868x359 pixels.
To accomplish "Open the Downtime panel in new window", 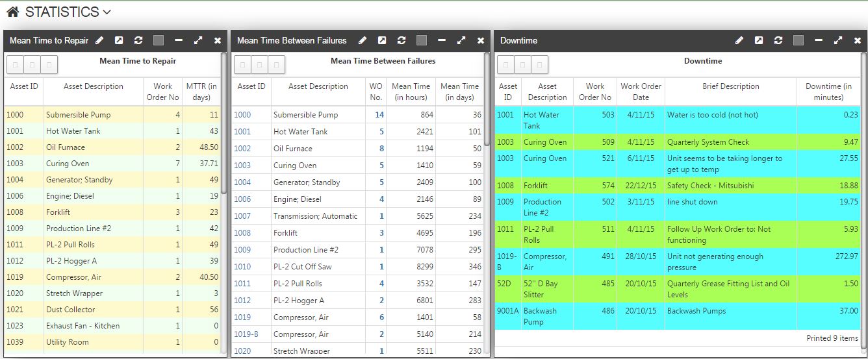I will (759, 40).
